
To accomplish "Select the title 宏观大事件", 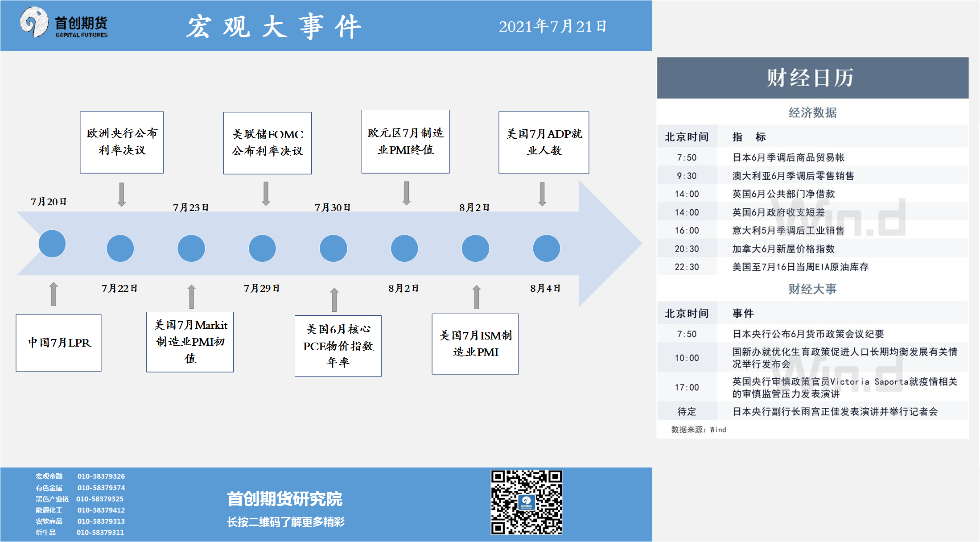I will 274,27.
